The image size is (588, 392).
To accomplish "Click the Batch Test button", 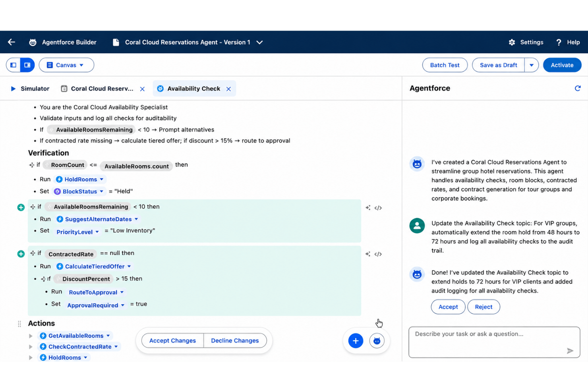I will click(445, 65).
